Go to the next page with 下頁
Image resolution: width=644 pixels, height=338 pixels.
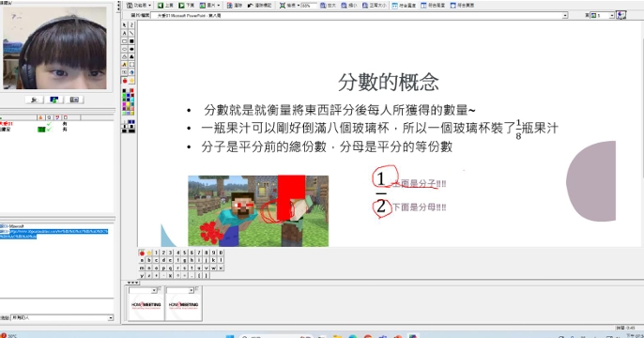(187, 6)
